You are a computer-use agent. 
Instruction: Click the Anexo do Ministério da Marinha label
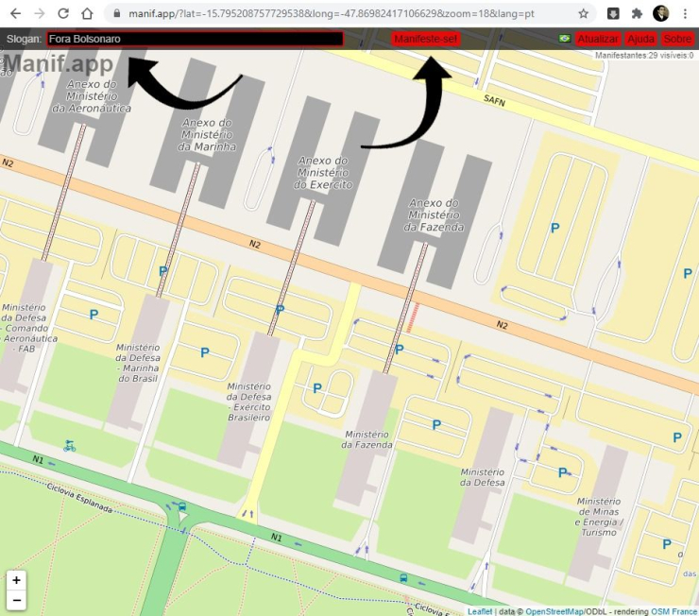point(207,134)
